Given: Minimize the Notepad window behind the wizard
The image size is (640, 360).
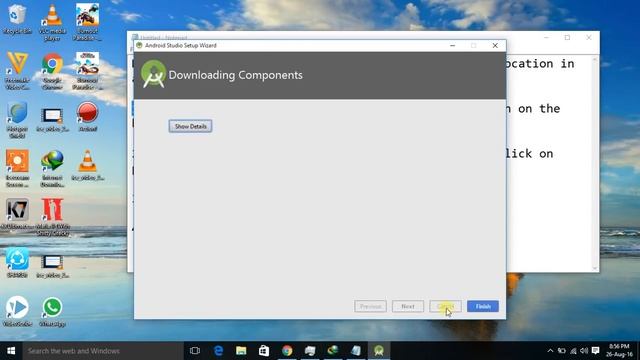Looking at the screenshot, I should (x=546, y=38).
